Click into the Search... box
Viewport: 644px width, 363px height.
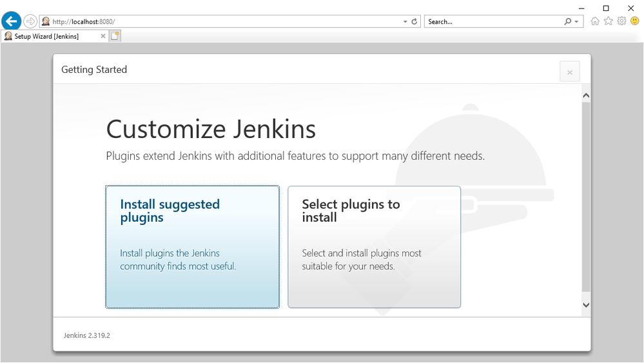click(x=493, y=21)
